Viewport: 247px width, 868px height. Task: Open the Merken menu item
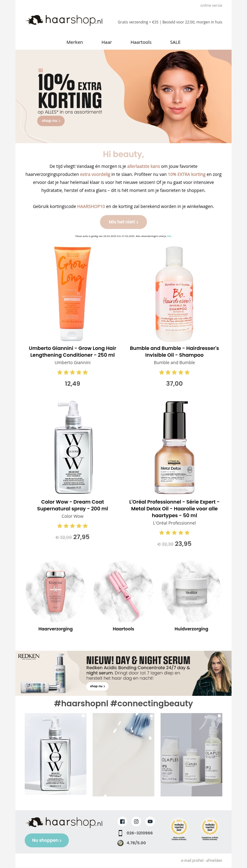74,42
